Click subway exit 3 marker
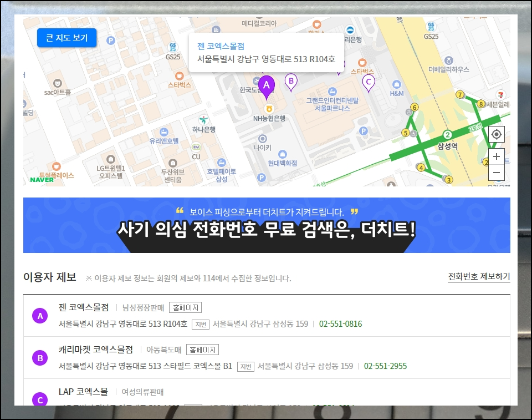This screenshot has height=420, width=532. coord(448,180)
